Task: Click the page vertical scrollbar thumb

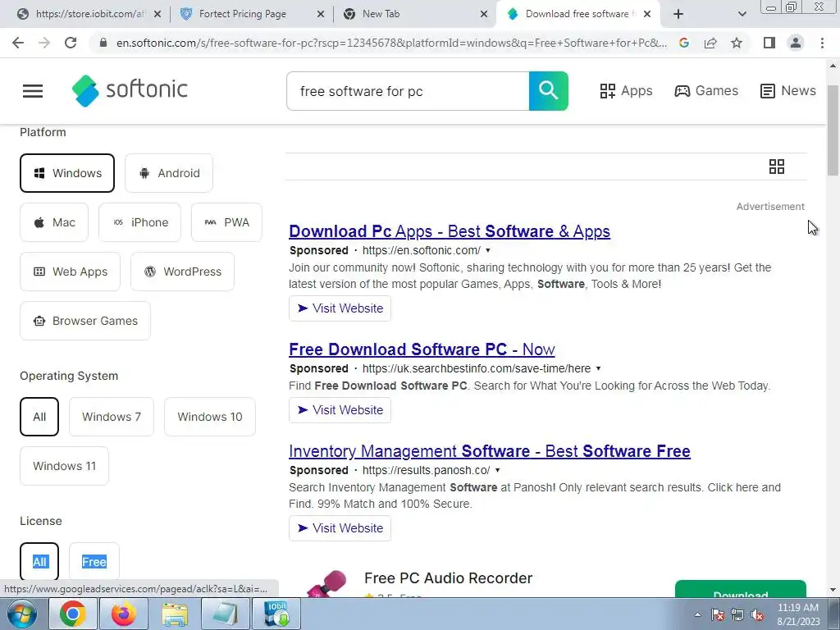Action: tap(833, 130)
